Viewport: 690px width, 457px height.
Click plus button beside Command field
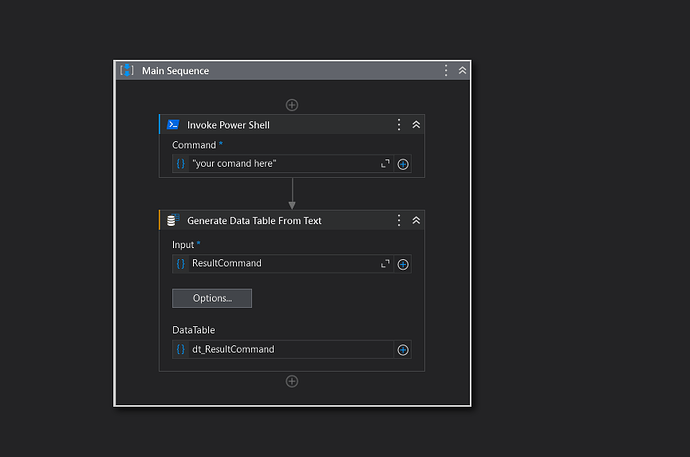403,164
